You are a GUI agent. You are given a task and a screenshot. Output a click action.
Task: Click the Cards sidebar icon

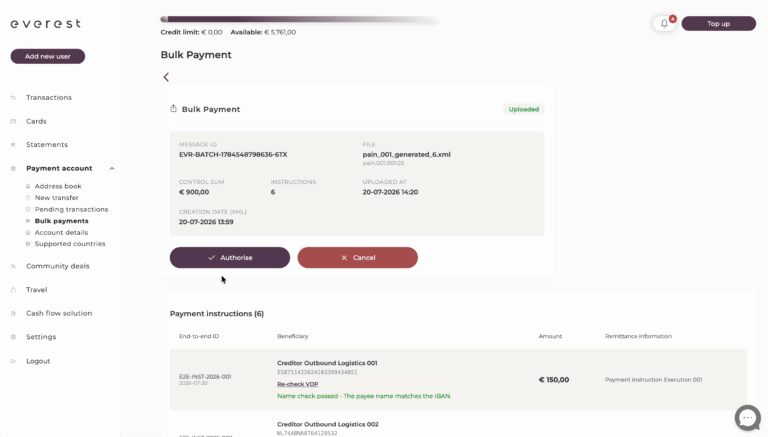(13, 121)
